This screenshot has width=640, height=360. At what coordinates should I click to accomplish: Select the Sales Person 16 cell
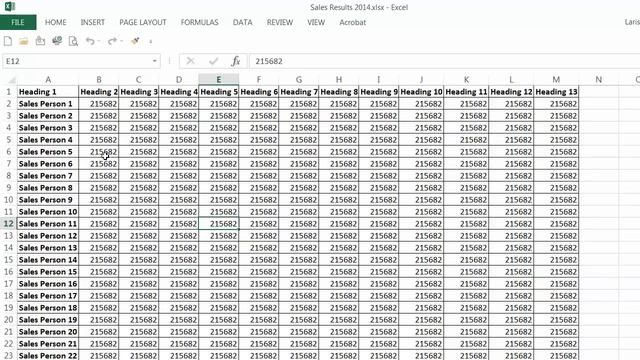(48, 284)
